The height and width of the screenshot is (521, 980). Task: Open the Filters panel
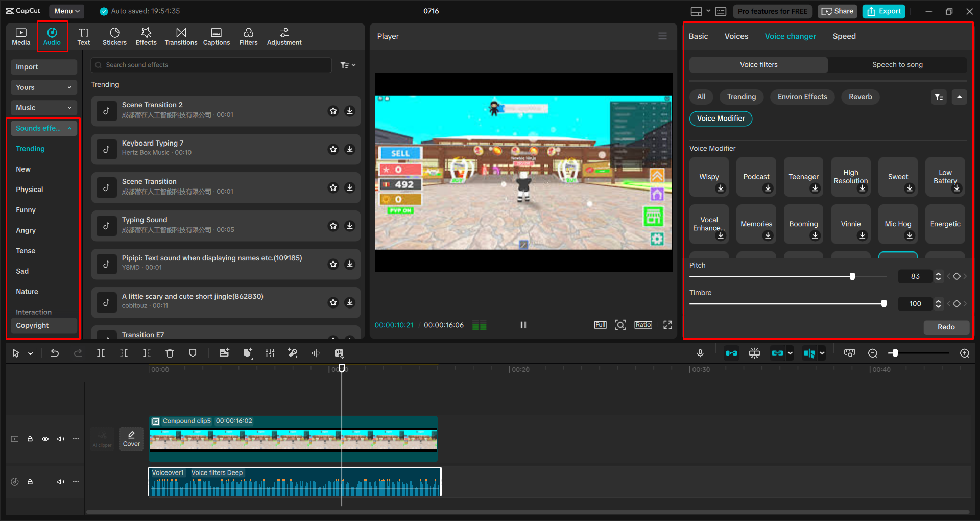click(248, 36)
